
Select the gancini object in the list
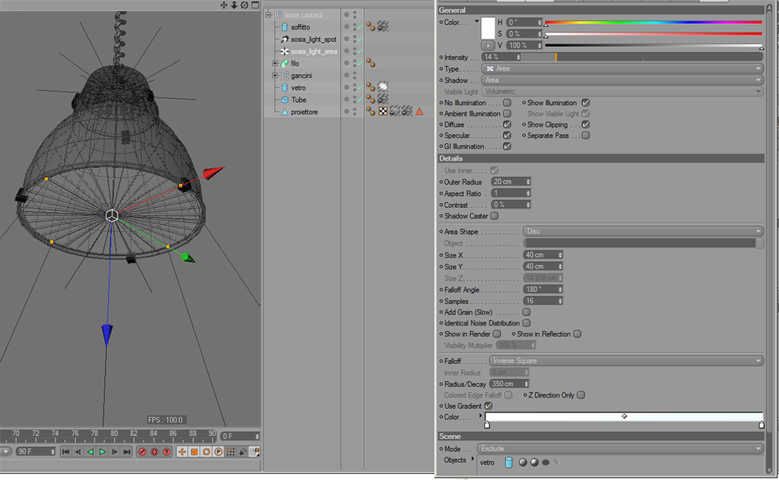click(301, 76)
